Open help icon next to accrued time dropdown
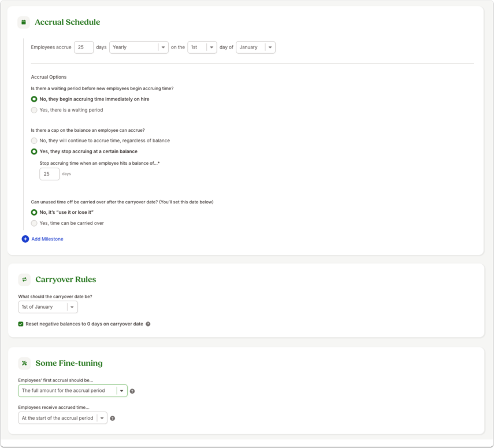Image resolution: width=494 pixels, height=448 pixels. (x=113, y=419)
